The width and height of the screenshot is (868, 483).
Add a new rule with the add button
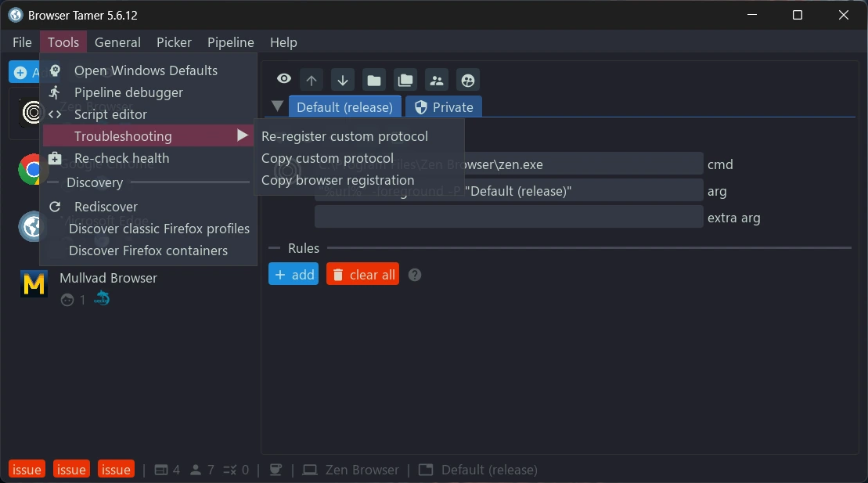[294, 274]
